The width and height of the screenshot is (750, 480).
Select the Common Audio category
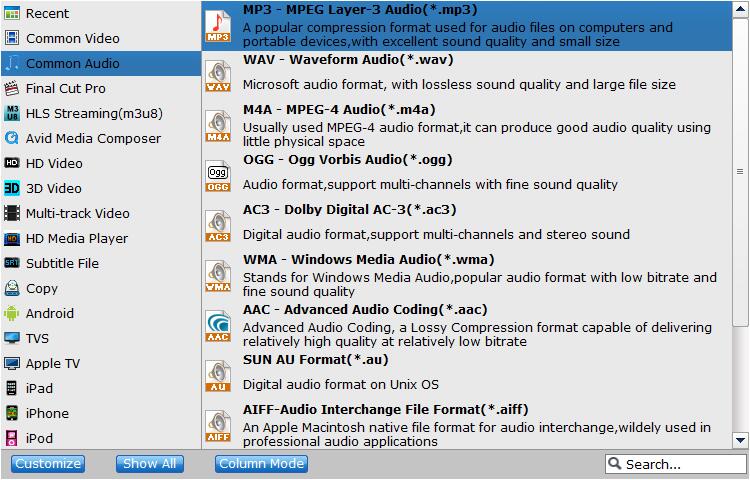coord(101,63)
